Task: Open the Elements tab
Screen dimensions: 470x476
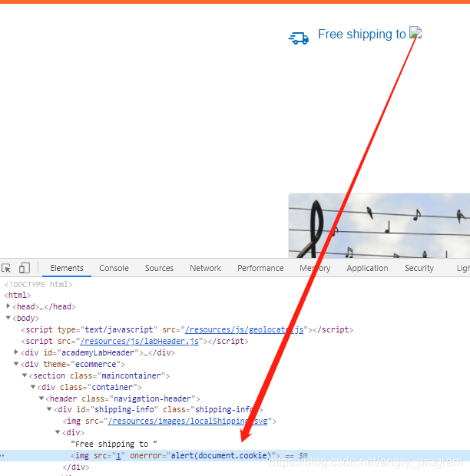Action: [67, 268]
